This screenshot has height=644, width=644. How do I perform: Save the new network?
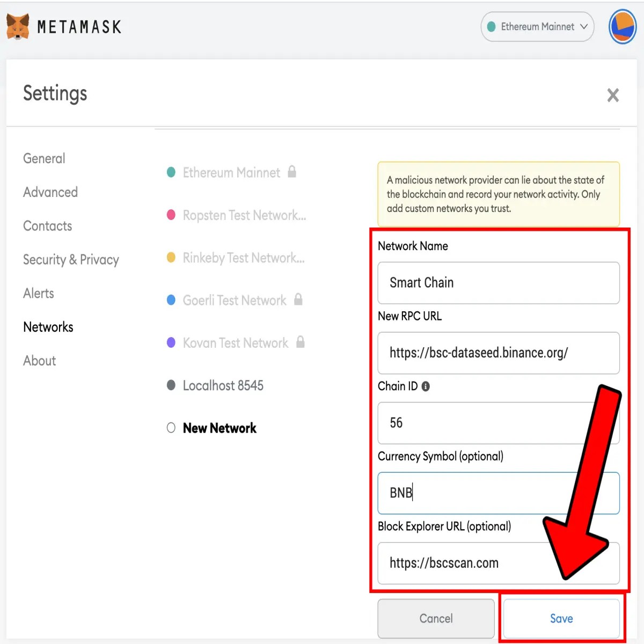pos(561,618)
